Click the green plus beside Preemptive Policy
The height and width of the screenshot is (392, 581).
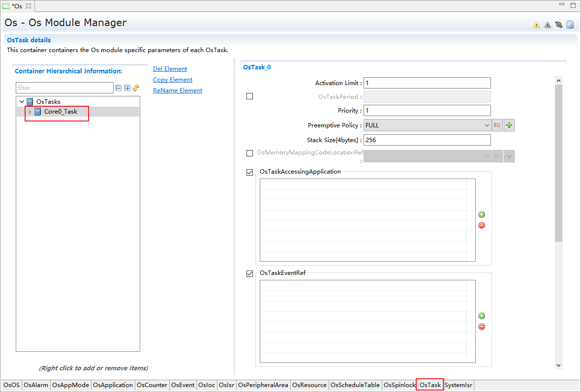[x=509, y=125]
